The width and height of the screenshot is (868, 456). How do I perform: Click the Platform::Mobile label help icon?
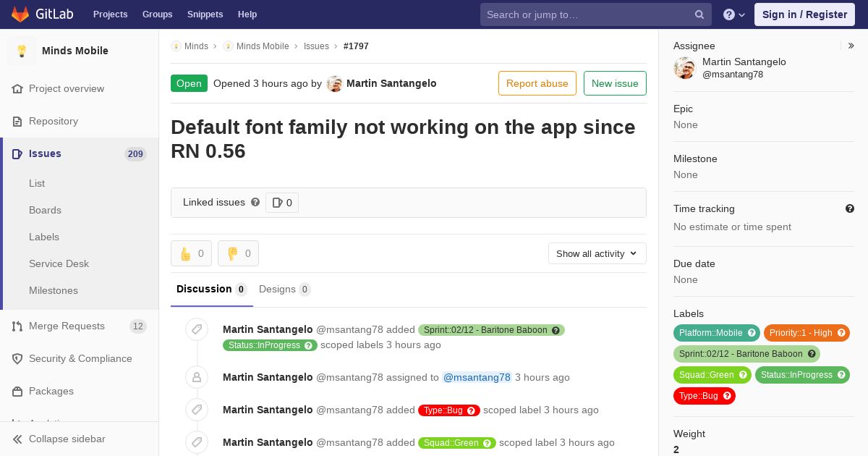(x=752, y=333)
